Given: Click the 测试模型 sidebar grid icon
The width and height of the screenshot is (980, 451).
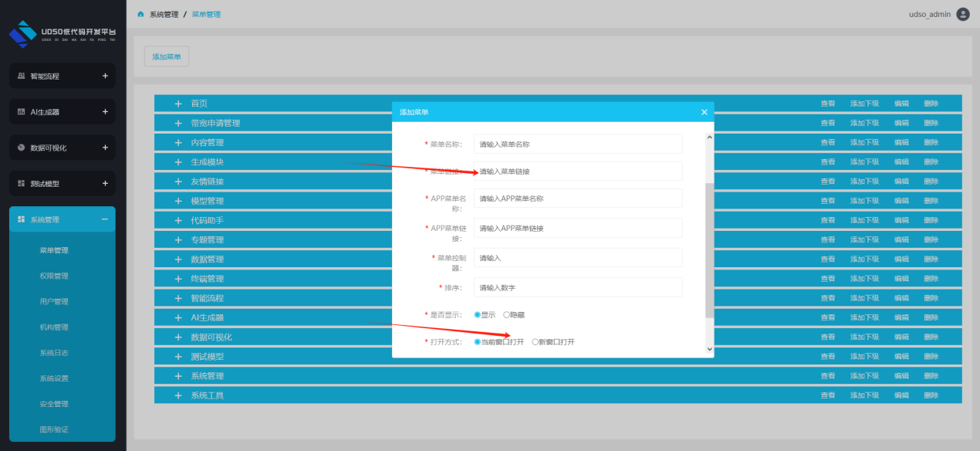Looking at the screenshot, I should (22, 184).
